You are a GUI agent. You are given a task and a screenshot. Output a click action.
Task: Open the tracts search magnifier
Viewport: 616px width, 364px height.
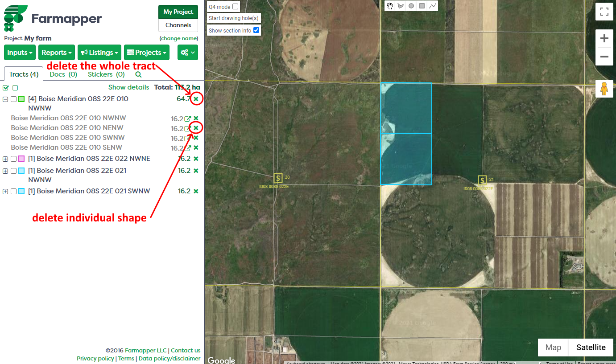coord(138,75)
